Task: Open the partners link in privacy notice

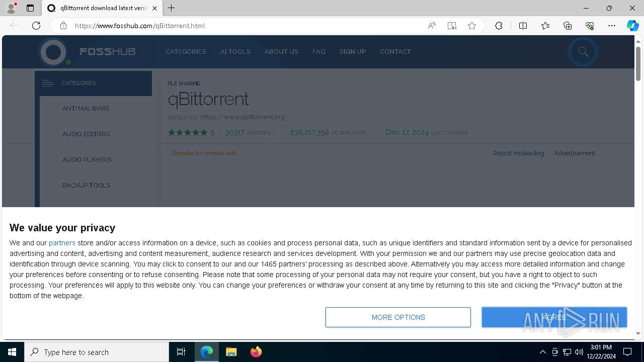Action: tap(62, 243)
